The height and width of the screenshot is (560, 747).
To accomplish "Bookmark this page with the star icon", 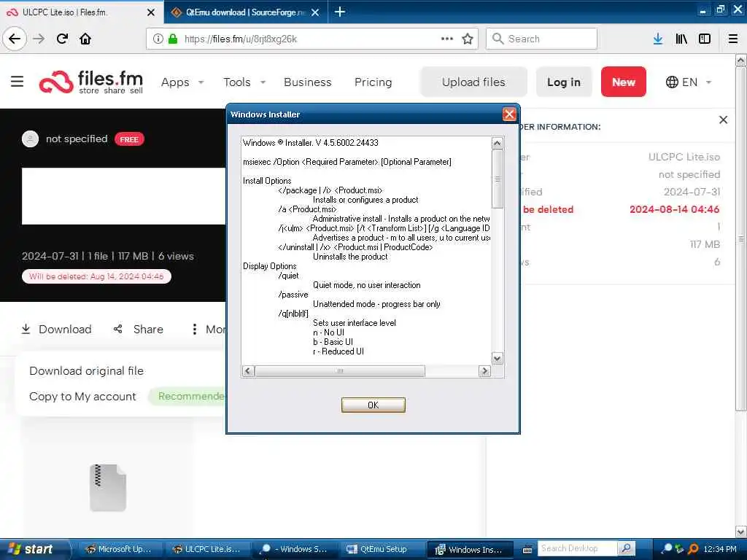I will coord(468,39).
